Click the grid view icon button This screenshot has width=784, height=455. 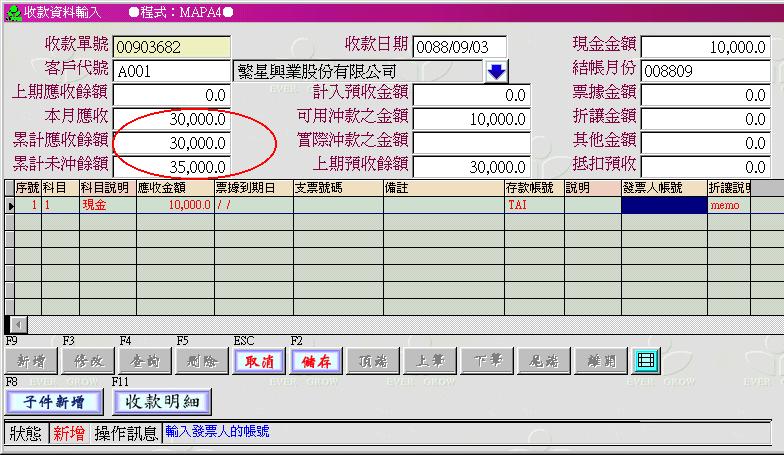click(x=646, y=362)
